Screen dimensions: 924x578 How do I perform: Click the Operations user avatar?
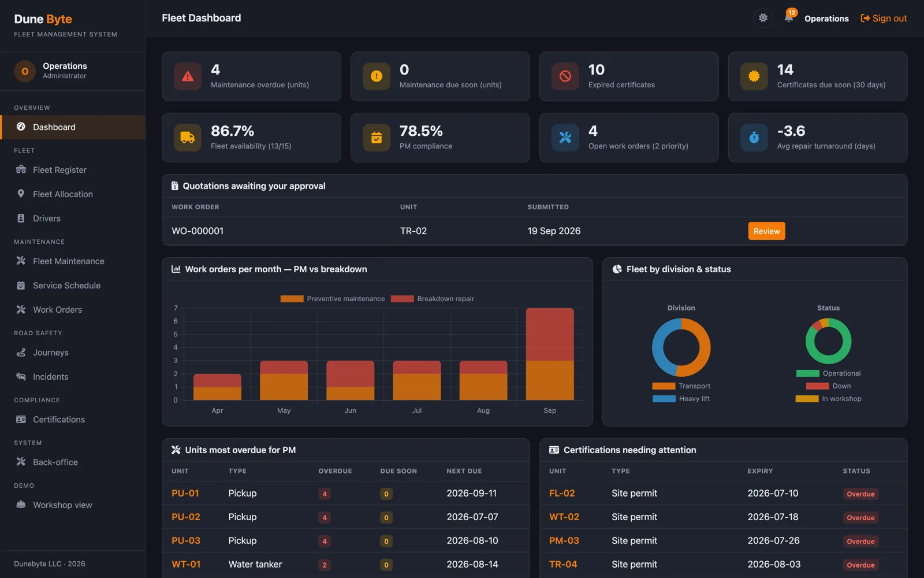coord(25,71)
